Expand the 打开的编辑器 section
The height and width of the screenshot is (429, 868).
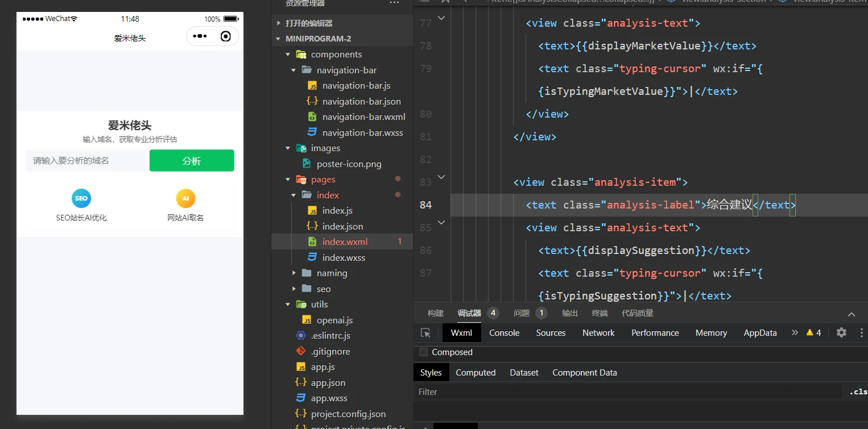(279, 23)
